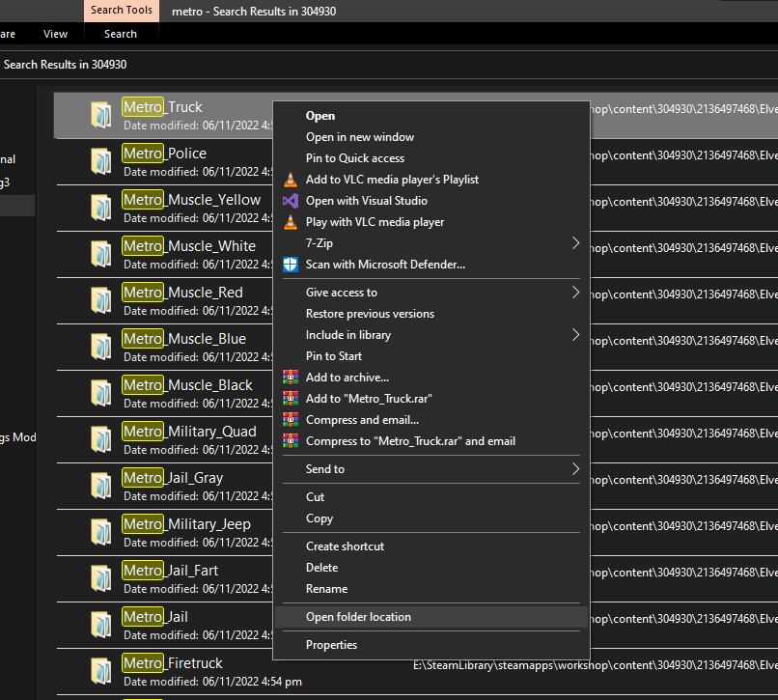
Task: Select Open in new window
Action: click(x=360, y=137)
